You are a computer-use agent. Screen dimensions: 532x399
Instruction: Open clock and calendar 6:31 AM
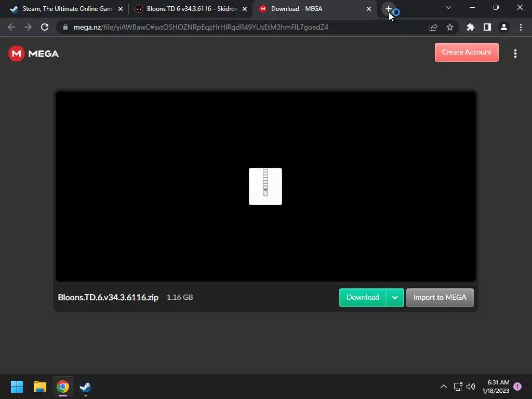click(496, 387)
